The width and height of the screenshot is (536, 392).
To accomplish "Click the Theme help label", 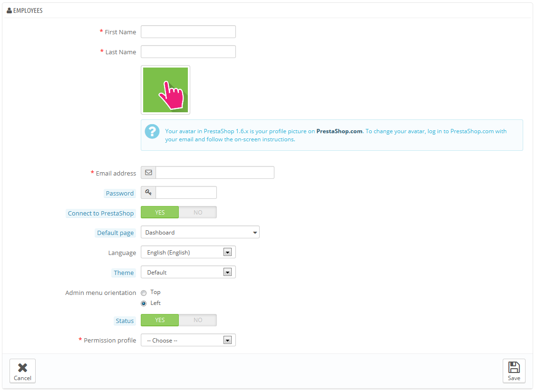I will (x=124, y=273).
